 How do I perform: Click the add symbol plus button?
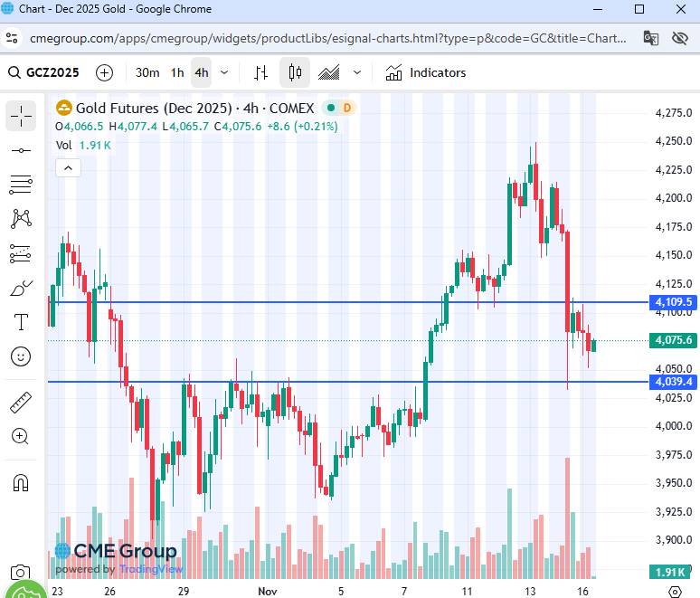pyautogui.click(x=105, y=72)
